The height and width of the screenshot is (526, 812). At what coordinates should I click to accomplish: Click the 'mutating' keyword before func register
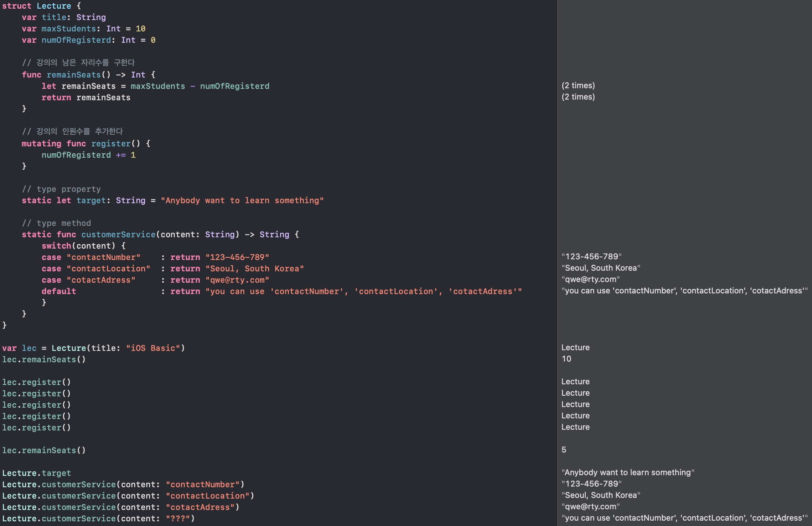(x=41, y=144)
